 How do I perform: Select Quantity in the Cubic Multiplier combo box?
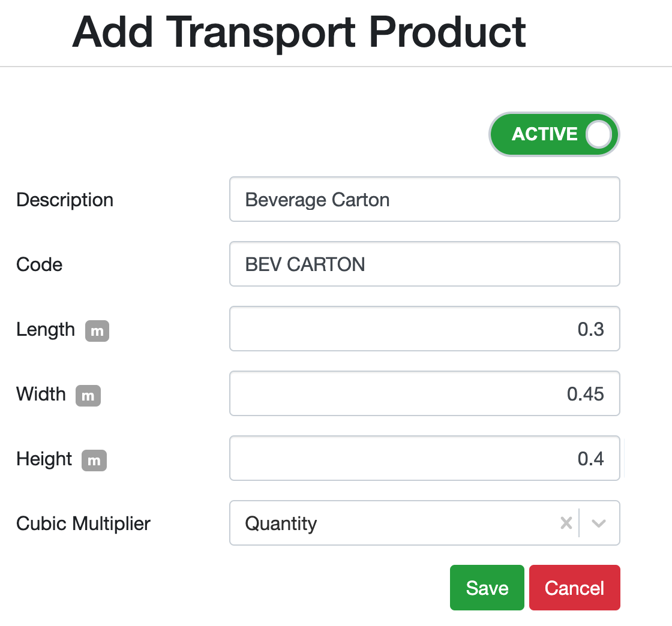click(360, 523)
